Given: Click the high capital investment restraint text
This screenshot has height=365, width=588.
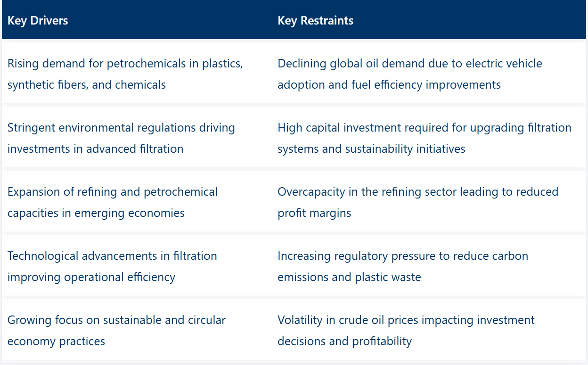Looking at the screenshot, I should click(425, 138).
